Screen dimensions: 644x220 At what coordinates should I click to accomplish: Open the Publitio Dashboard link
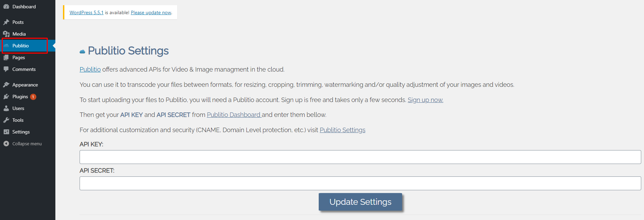(234, 115)
